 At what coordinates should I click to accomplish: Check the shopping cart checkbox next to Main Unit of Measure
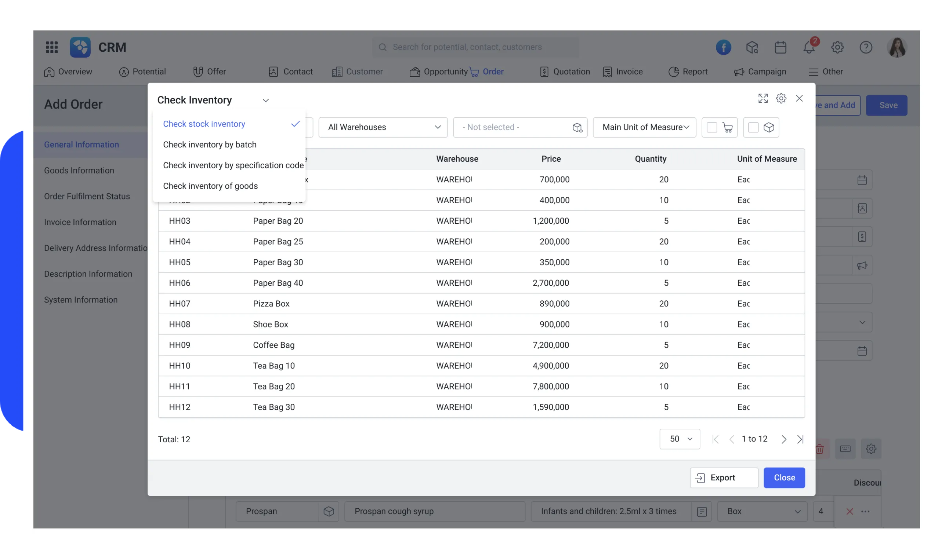coord(712,128)
